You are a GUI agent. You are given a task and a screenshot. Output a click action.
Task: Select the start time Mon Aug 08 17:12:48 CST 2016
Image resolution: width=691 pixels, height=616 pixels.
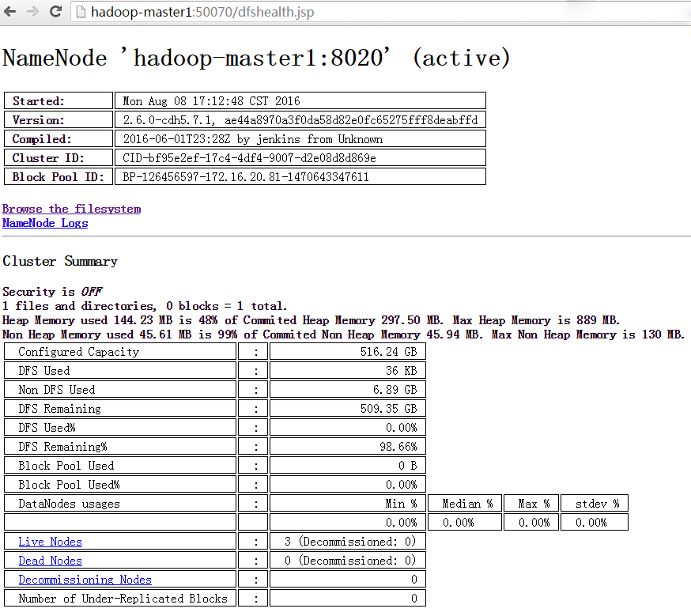pos(212,101)
